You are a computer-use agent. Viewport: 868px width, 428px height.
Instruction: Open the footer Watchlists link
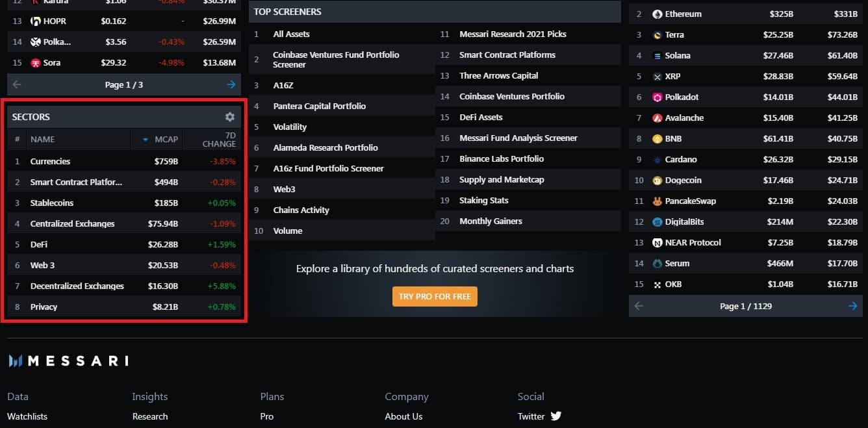27,416
